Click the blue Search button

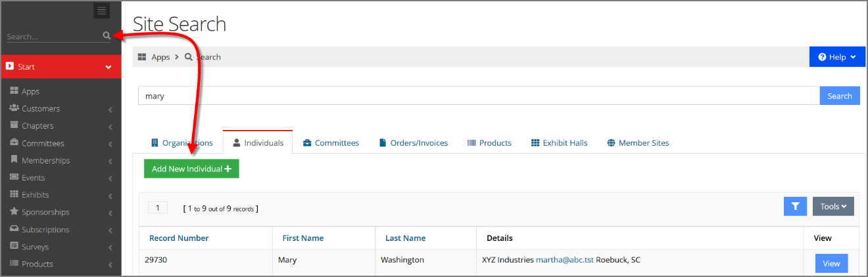[840, 96]
